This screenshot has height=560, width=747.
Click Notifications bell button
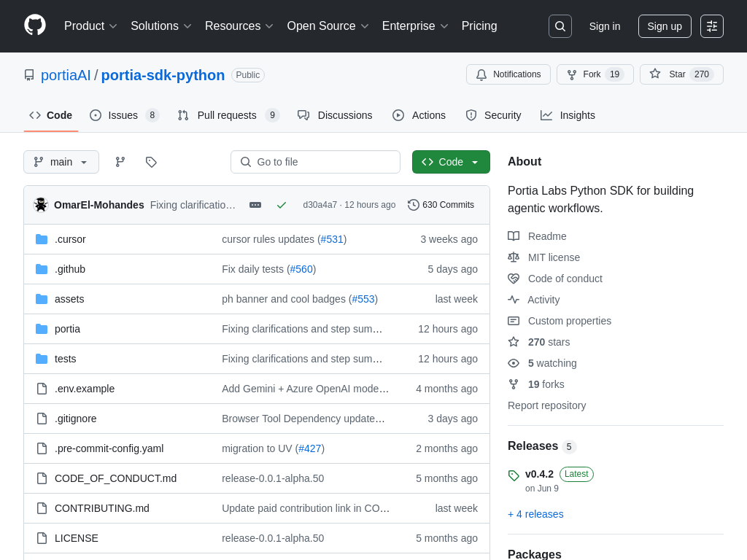pos(508,74)
